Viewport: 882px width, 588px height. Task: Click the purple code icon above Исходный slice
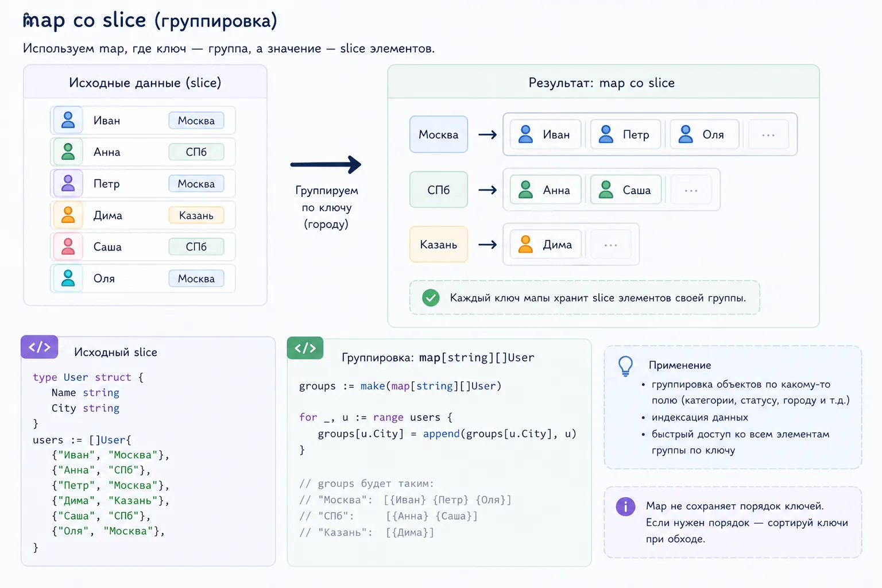pos(40,347)
